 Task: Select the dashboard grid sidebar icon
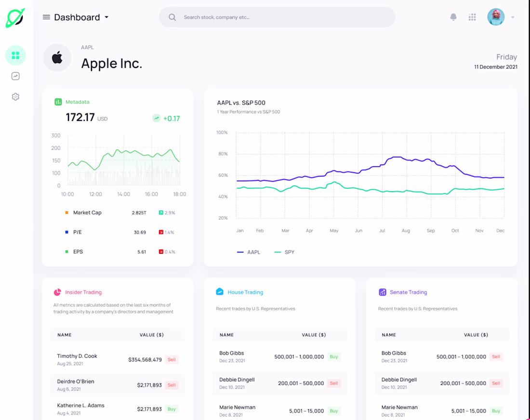pos(15,55)
